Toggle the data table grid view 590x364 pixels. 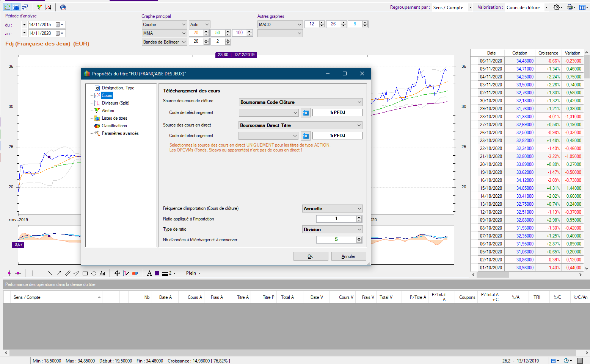(x=16, y=7)
